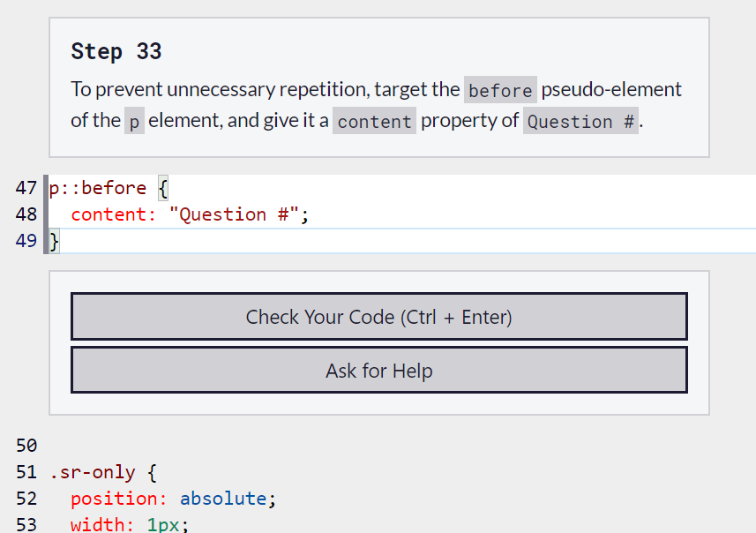Click the content property name on line 48
756x533 pixels.
click(102, 214)
